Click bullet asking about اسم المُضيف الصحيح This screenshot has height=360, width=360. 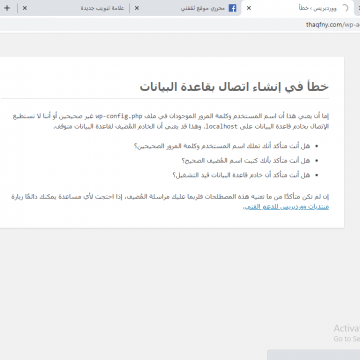click(246, 161)
